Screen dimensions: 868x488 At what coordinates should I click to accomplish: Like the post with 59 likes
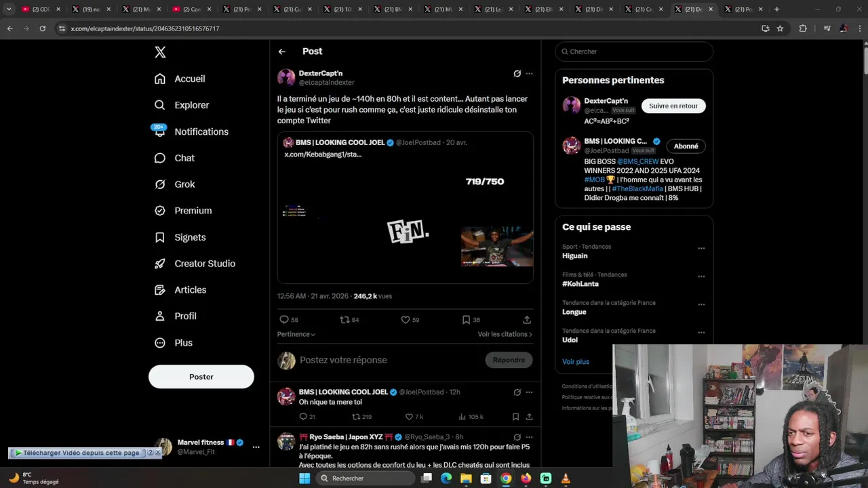click(410, 320)
